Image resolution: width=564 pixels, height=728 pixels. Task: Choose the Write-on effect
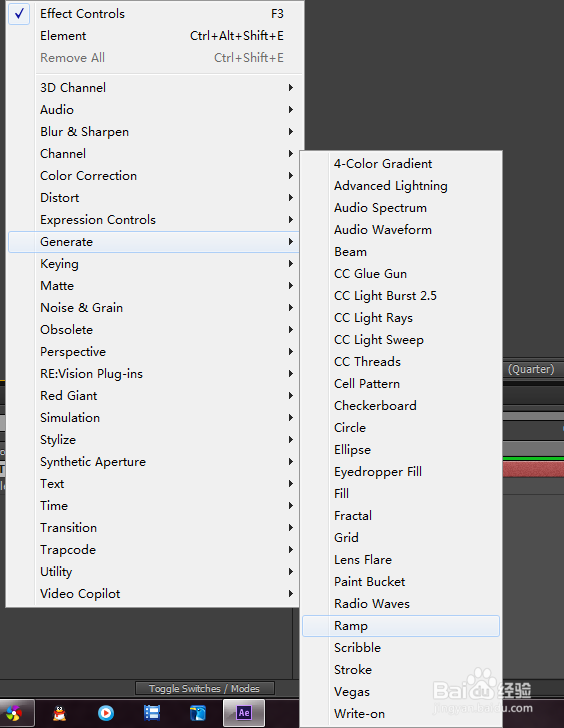coord(401,714)
